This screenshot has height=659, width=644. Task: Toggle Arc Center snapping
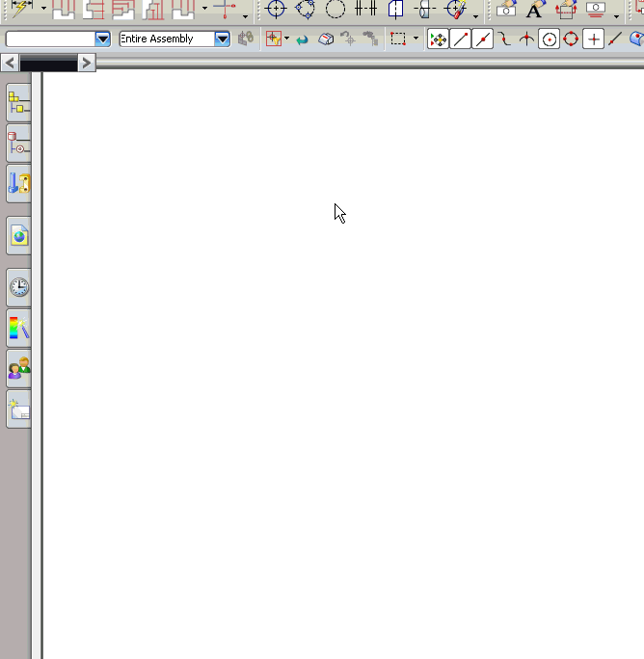[x=549, y=40]
